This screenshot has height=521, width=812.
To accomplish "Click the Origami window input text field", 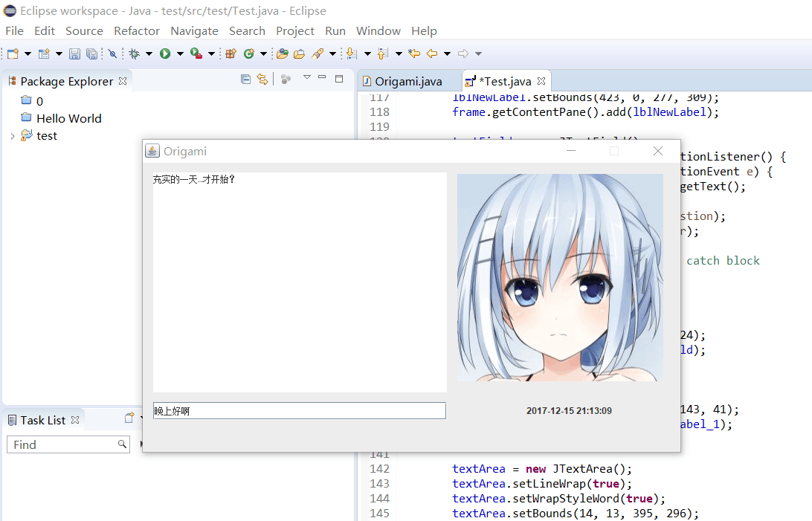I will 300,411.
